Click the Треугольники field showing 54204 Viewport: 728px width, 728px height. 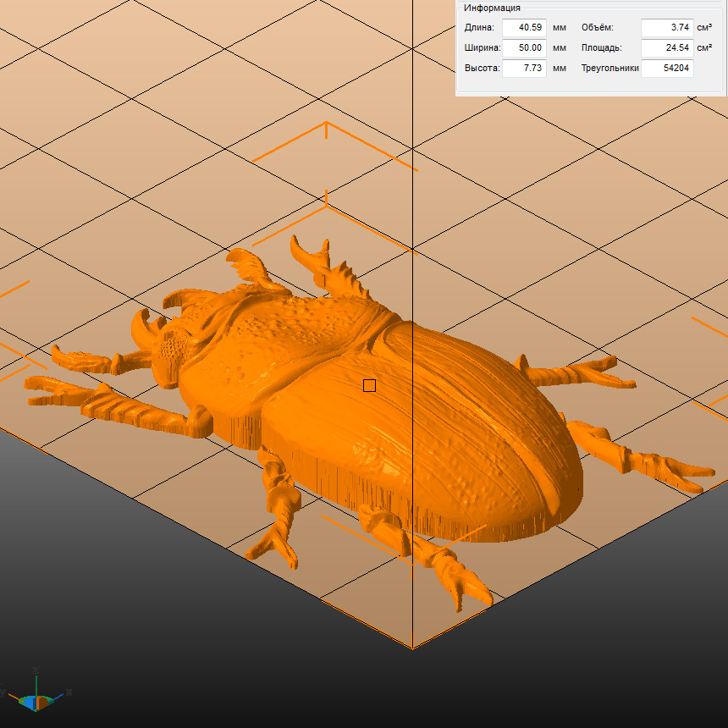666,69
